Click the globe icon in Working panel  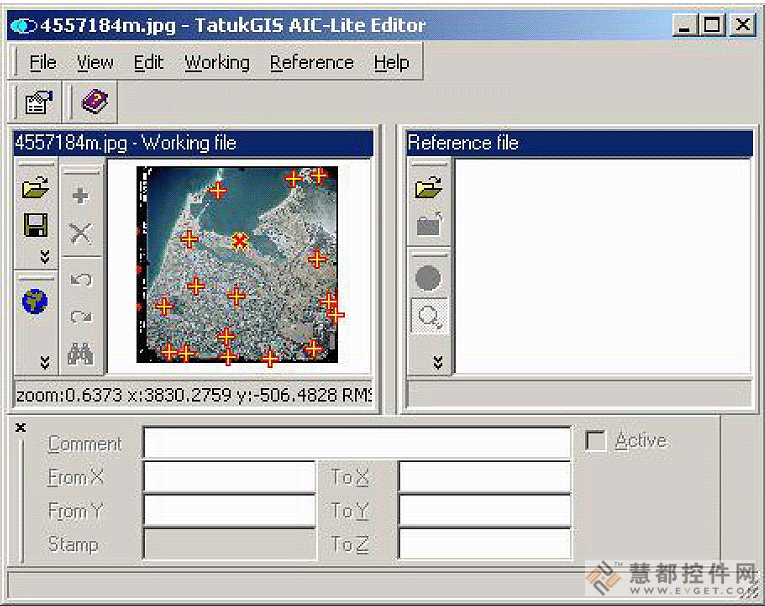[35, 302]
